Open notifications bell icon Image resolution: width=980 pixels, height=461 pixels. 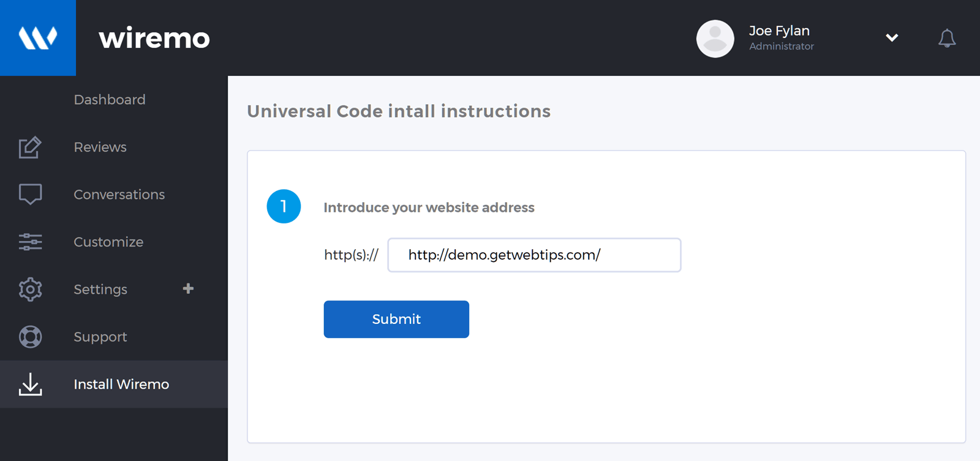pos(947,38)
